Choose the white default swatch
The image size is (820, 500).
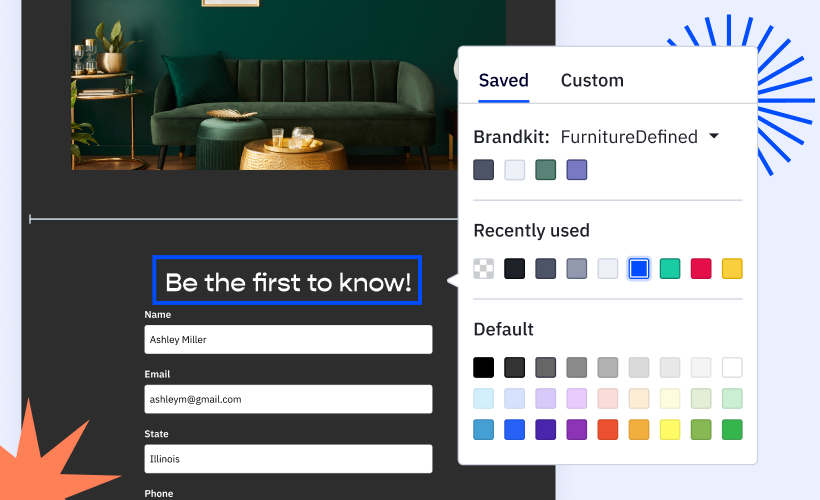tap(732, 367)
